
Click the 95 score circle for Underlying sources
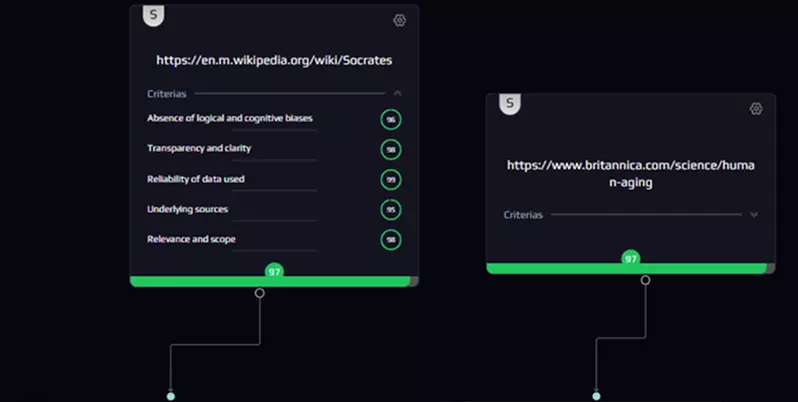[x=391, y=210]
